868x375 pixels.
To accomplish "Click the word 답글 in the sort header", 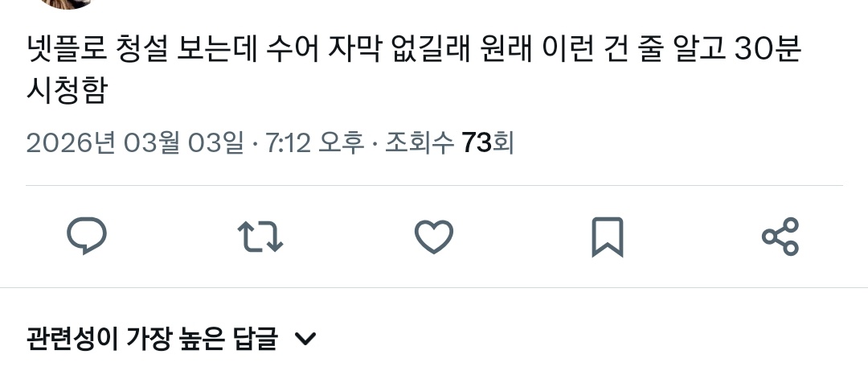I will pyautogui.click(x=260, y=339).
